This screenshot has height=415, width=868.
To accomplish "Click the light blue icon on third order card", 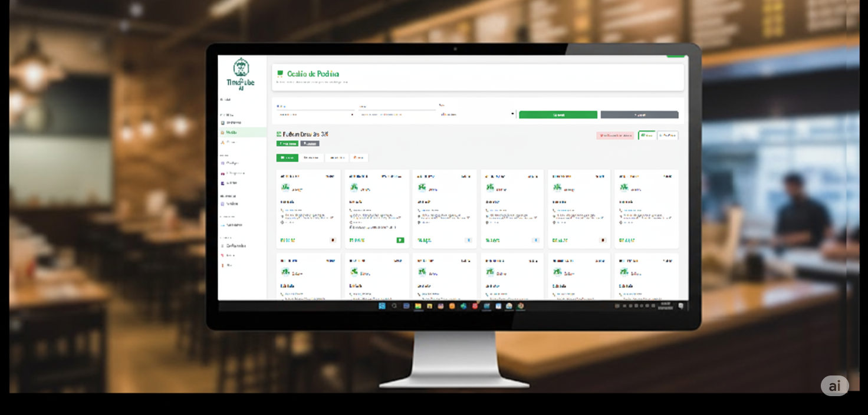I will [468, 241].
